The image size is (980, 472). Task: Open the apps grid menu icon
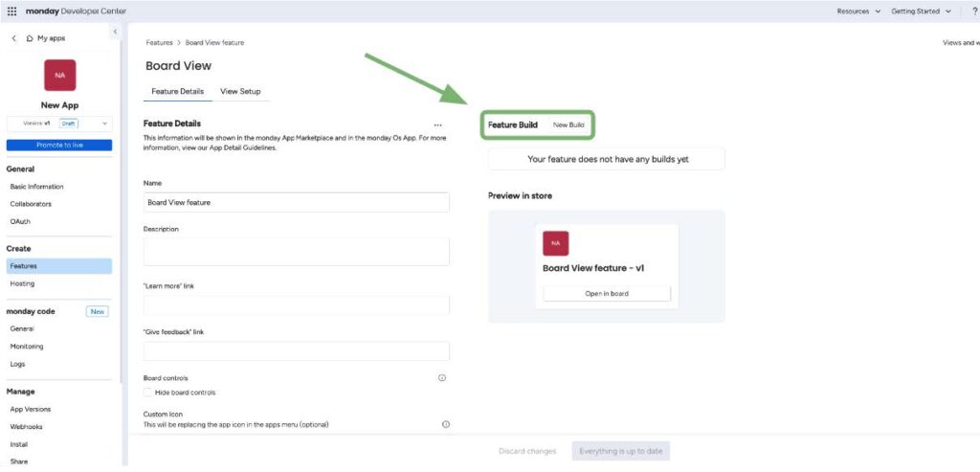tap(11, 11)
